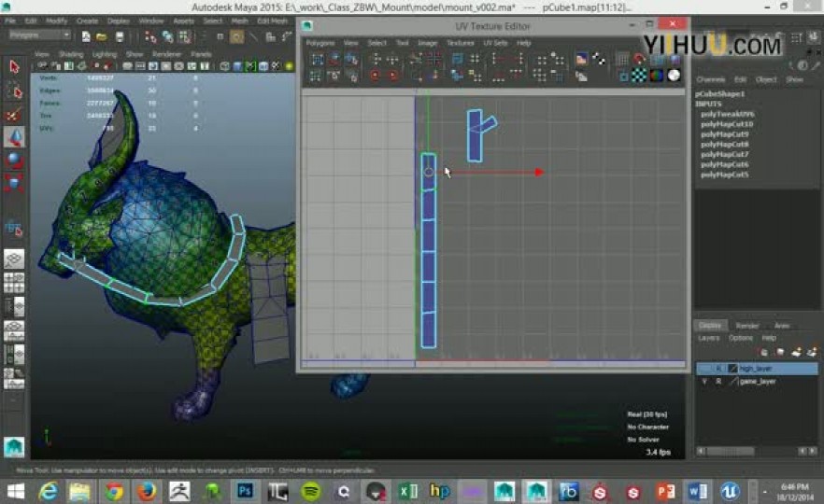This screenshot has height=504, width=824.
Task: Click the white sphere alpha icon in UV editor
Action: (x=674, y=76)
